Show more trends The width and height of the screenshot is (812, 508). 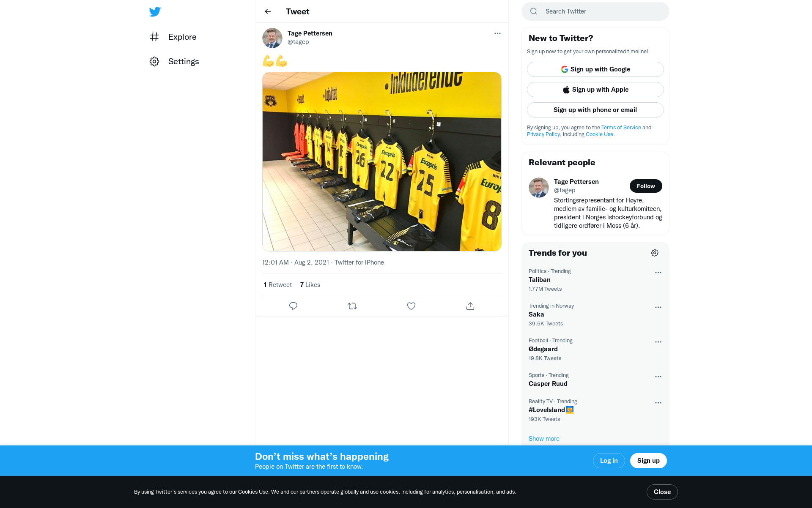[544, 439]
